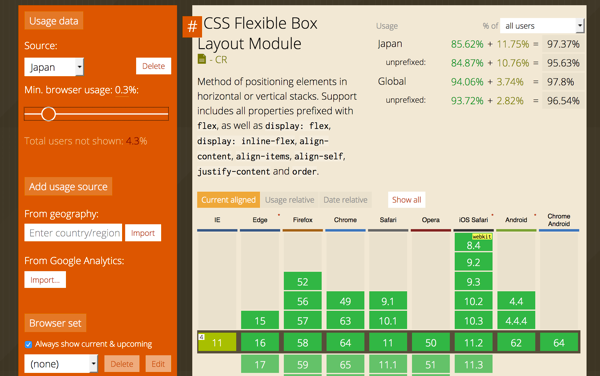Click the Show all button
Image resolution: width=600 pixels, height=376 pixels.
(x=406, y=200)
